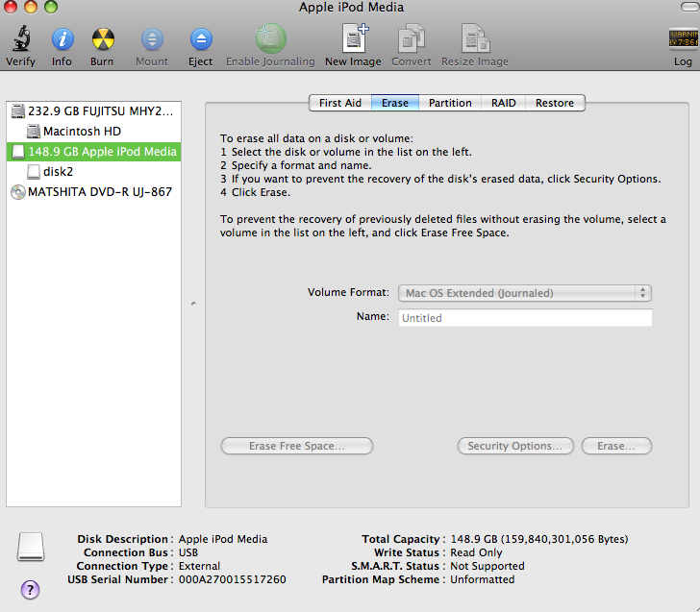Click the yellow minimize window button
The height and width of the screenshot is (612, 700).
tap(31, 6)
